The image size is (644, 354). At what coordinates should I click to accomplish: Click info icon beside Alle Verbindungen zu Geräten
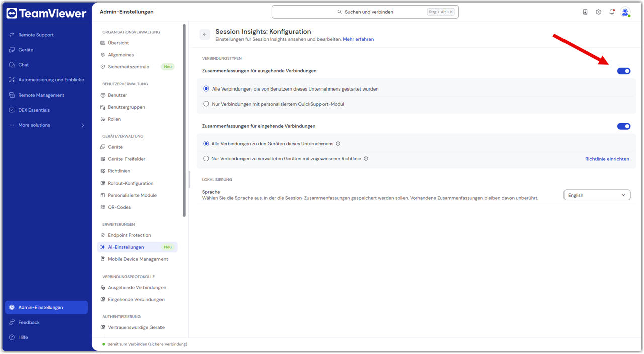[338, 144]
